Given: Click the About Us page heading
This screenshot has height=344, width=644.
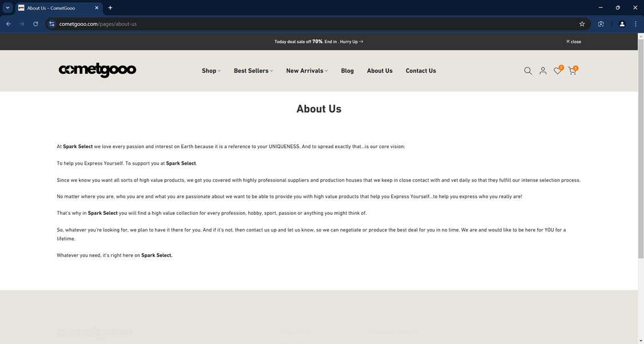Looking at the screenshot, I should [x=319, y=109].
